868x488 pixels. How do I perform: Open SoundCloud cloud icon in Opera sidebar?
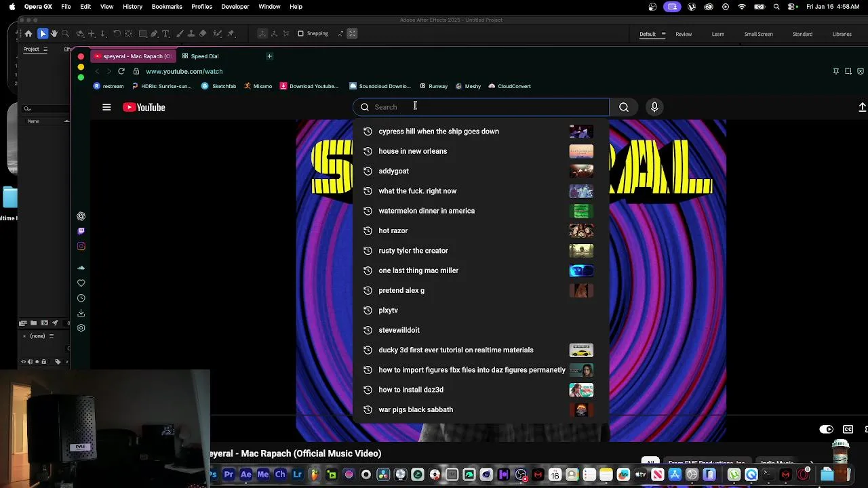coord(81,268)
